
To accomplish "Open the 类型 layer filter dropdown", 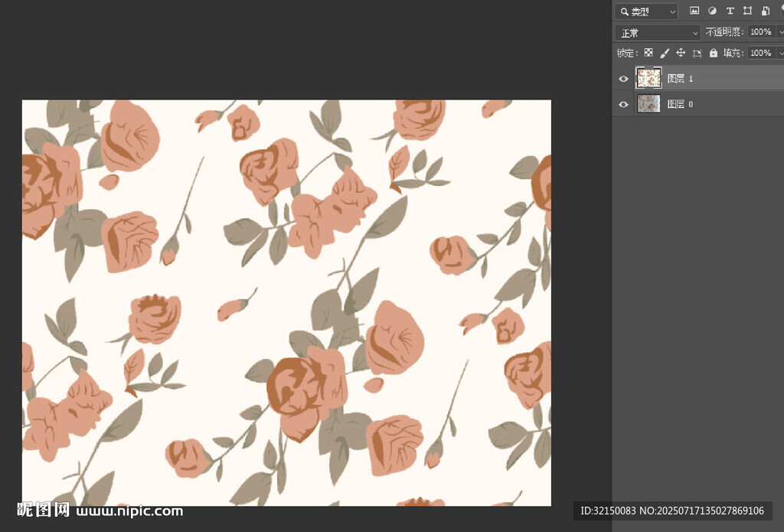I will [x=646, y=11].
